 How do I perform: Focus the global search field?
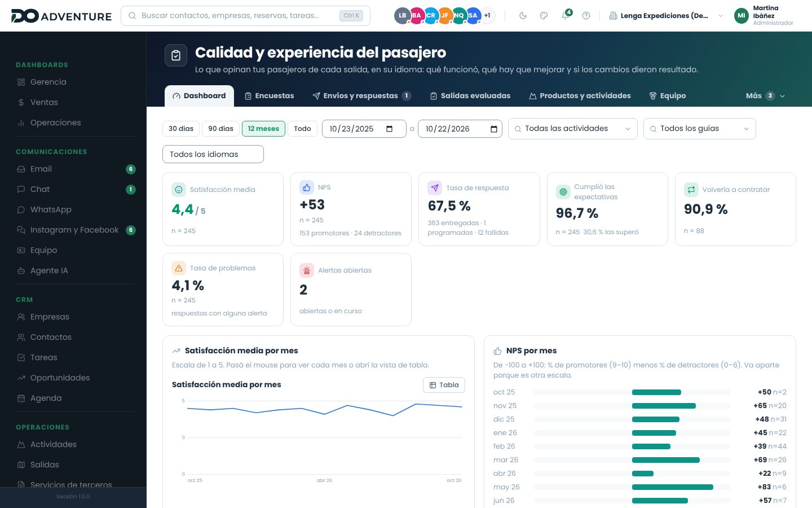[x=245, y=16]
